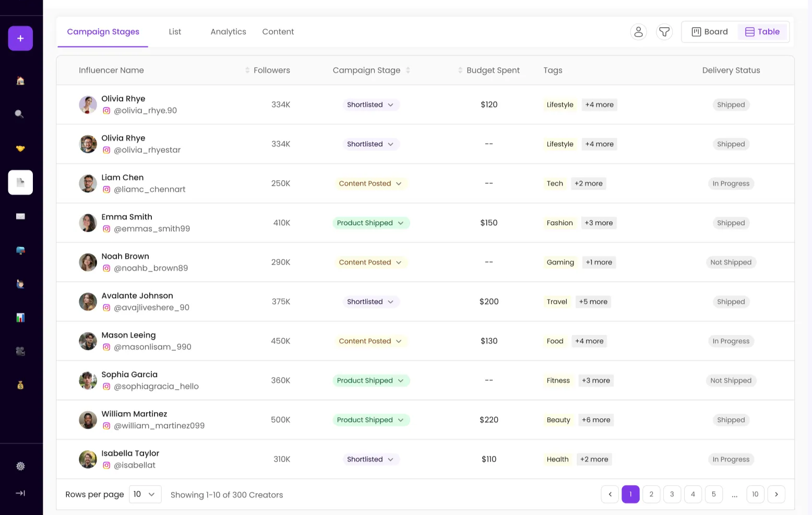
Task: Open the handshake icon in sidebar
Action: (20, 148)
